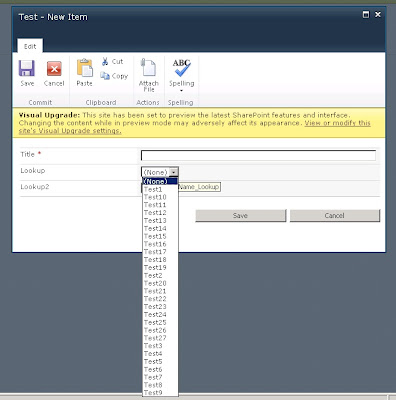Choose Test17 from the Lookup list
This screenshot has height=400, width=396.
click(160, 252)
